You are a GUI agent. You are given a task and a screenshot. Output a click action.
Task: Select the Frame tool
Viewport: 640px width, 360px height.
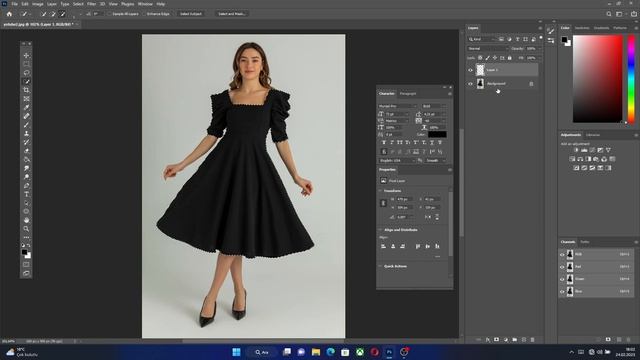[x=27, y=99]
